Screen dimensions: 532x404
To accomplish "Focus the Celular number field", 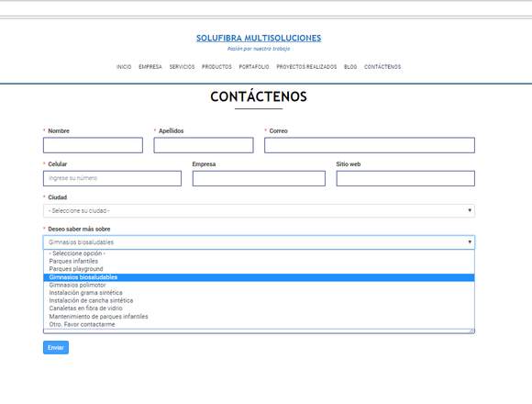I will coord(112,178).
